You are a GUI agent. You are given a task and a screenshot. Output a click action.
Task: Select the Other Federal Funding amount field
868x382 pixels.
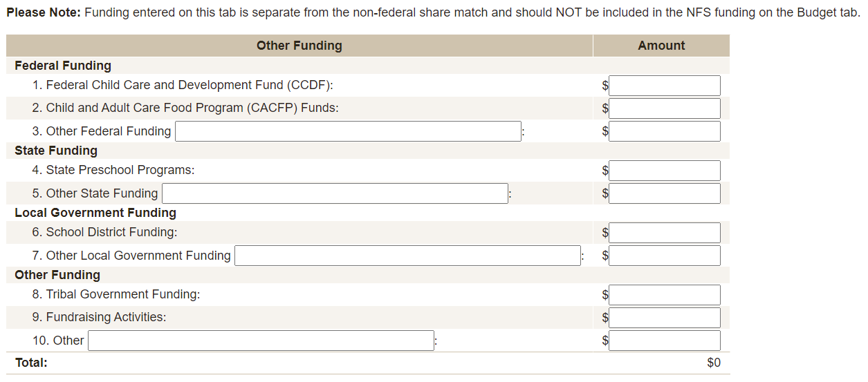[664, 131]
